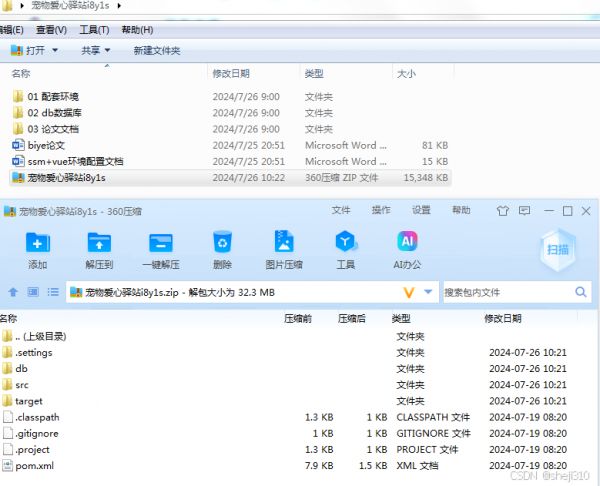Image resolution: width=600 pixels, height=486 pixels.
Task: Open the 操作 menu in 360压缩
Action: click(x=381, y=210)
